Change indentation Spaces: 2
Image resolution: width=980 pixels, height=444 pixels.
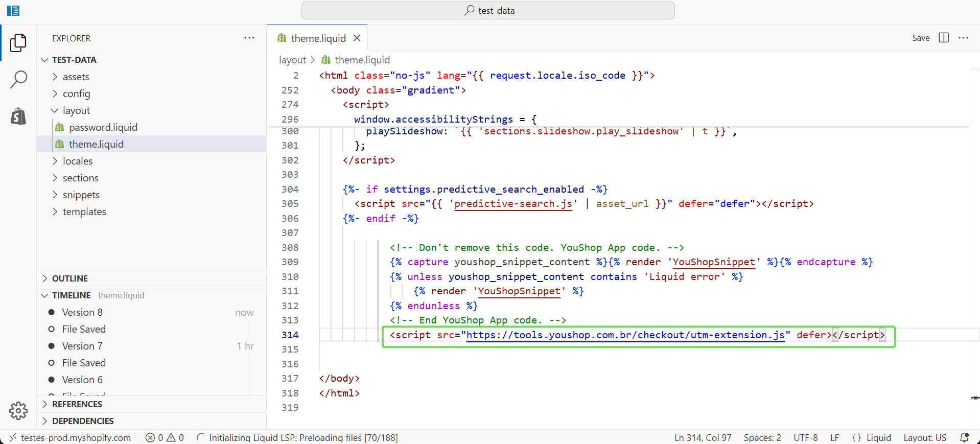click(762, 437)
